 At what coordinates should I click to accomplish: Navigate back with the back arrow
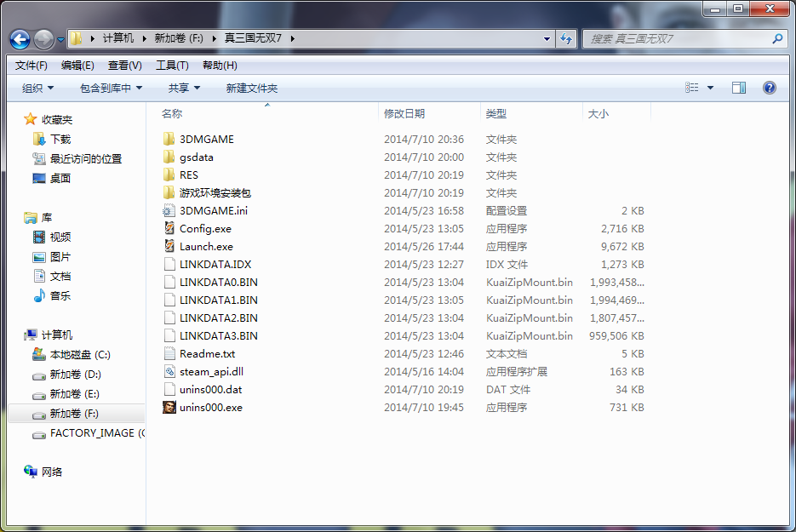(19, 38)
